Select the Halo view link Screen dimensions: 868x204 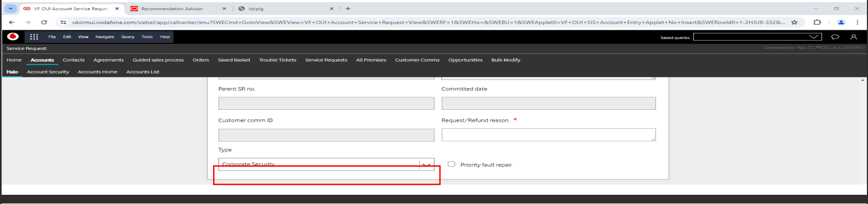coord(12,72)
